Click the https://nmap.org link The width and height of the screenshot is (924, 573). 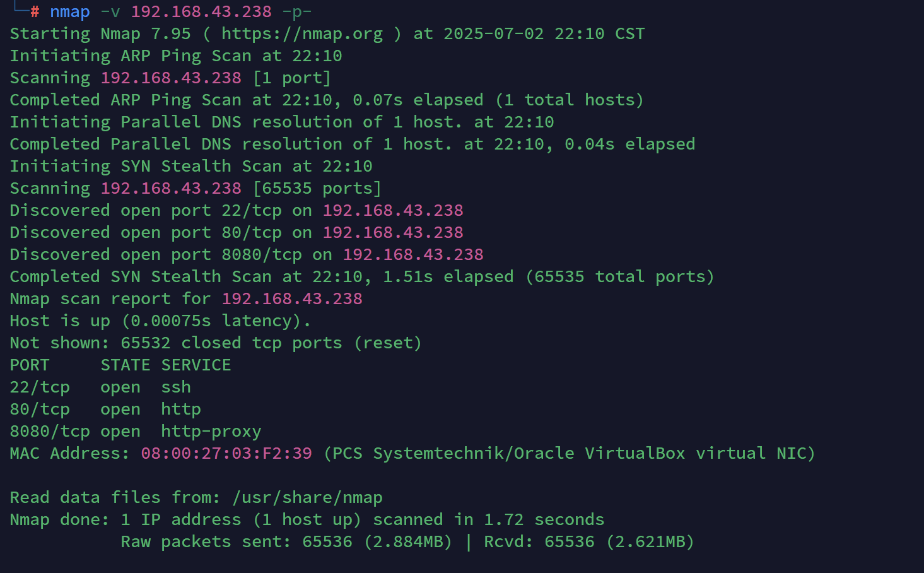pos(301,34)
